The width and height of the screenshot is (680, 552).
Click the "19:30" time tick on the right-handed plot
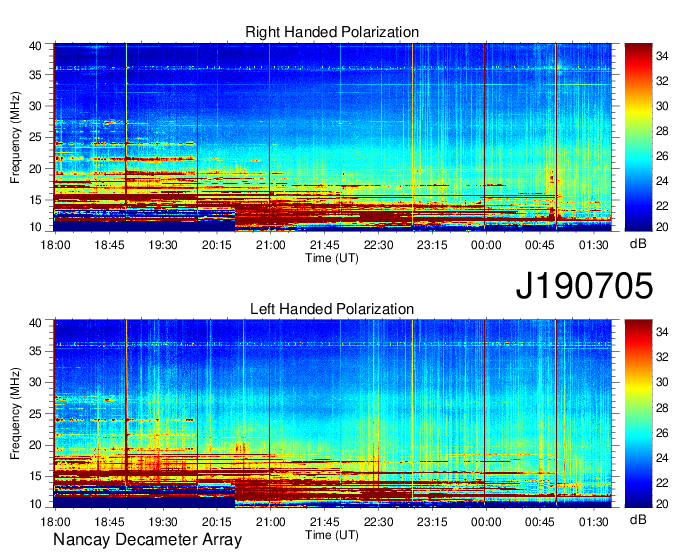163,245
